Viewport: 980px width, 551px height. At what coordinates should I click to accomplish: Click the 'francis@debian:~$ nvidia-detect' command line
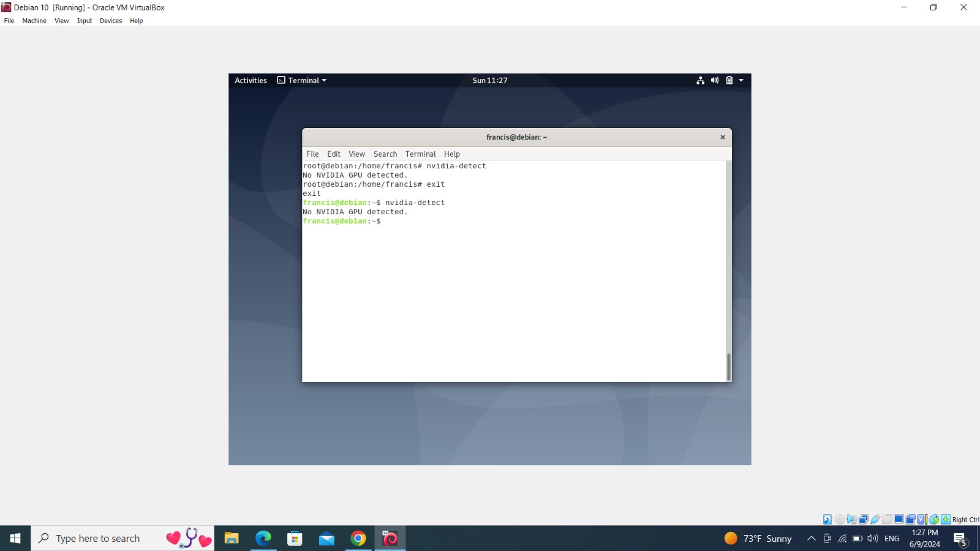374,203
